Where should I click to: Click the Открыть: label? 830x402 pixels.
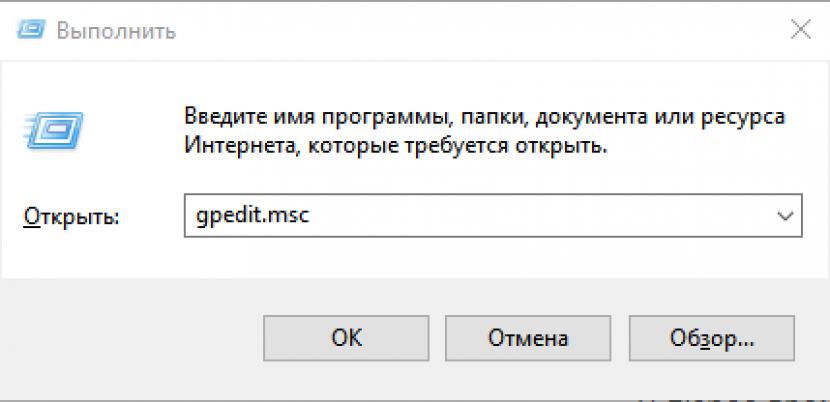[x=70, y=217]
